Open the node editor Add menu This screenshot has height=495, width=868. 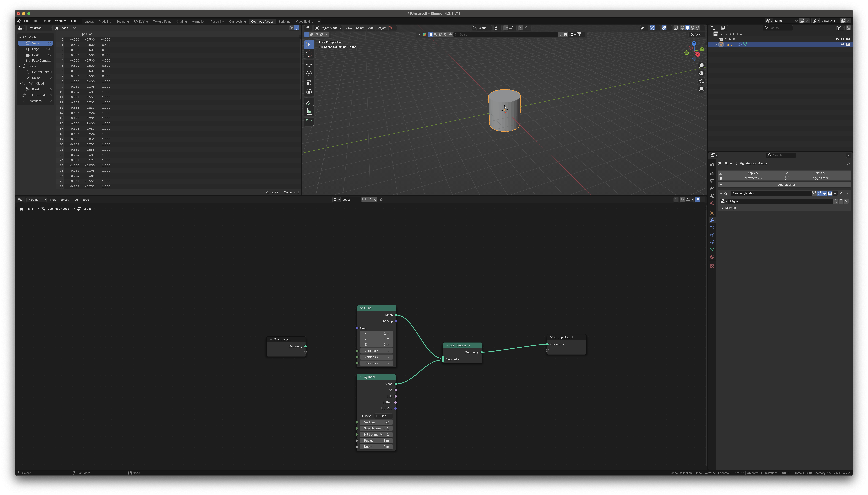point(75,200)
